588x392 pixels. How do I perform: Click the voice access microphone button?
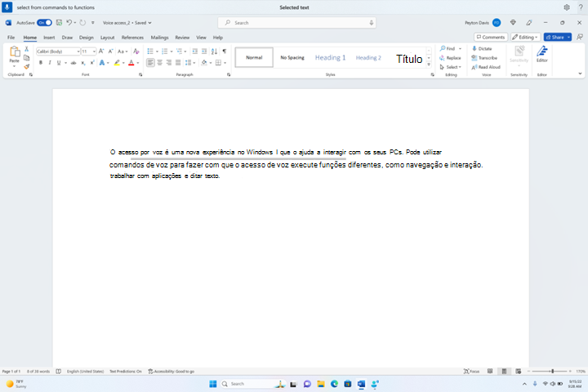coord(7,7)
